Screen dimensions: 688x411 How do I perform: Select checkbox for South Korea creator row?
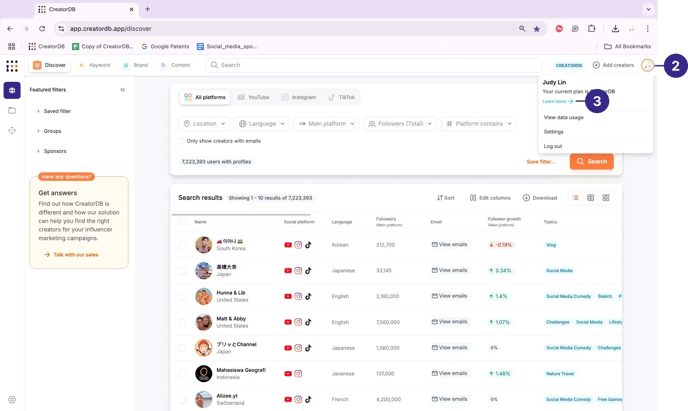(182, 245)
